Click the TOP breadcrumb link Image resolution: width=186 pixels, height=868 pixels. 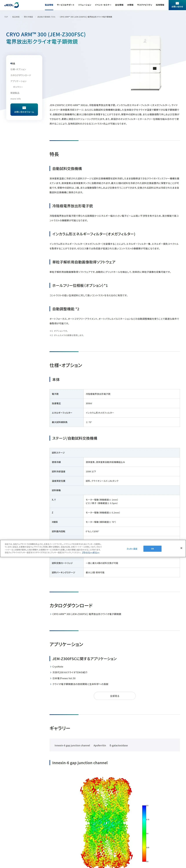pos(6,17)
